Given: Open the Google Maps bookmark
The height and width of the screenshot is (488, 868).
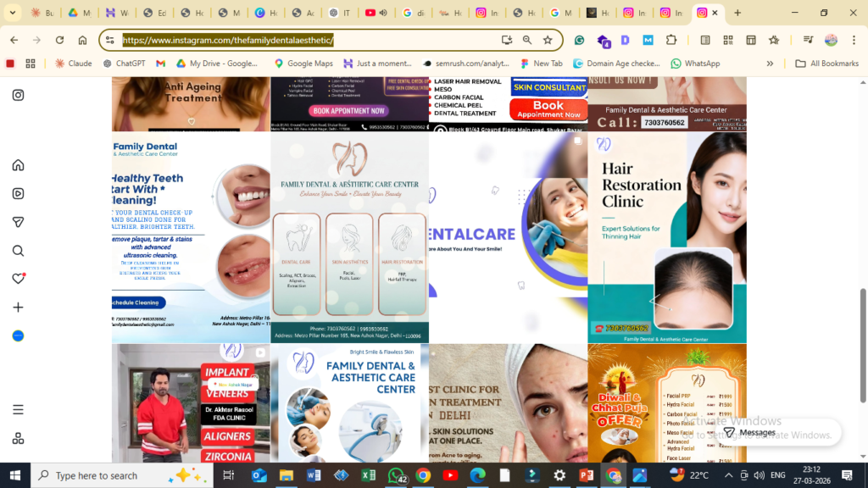Looking at the screenshot, I should click(x=303, y=64).
